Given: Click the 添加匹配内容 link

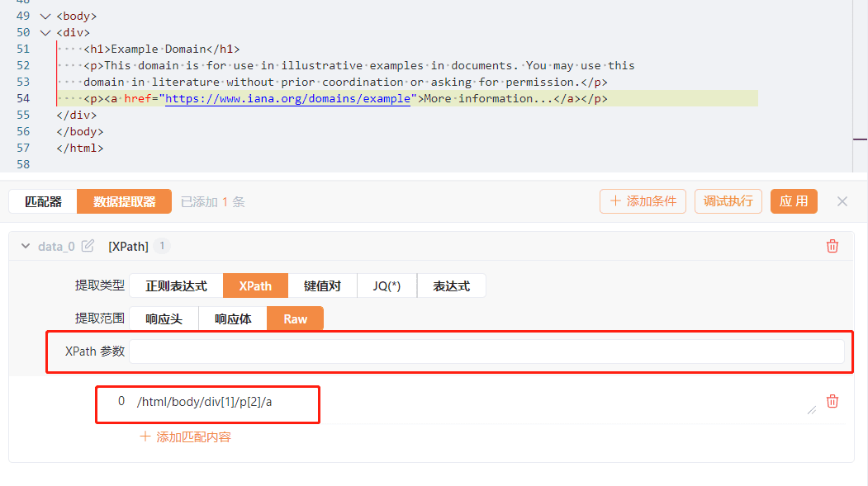Looking at the screenshot, I should pyautogui.click(x=186, y=436).
